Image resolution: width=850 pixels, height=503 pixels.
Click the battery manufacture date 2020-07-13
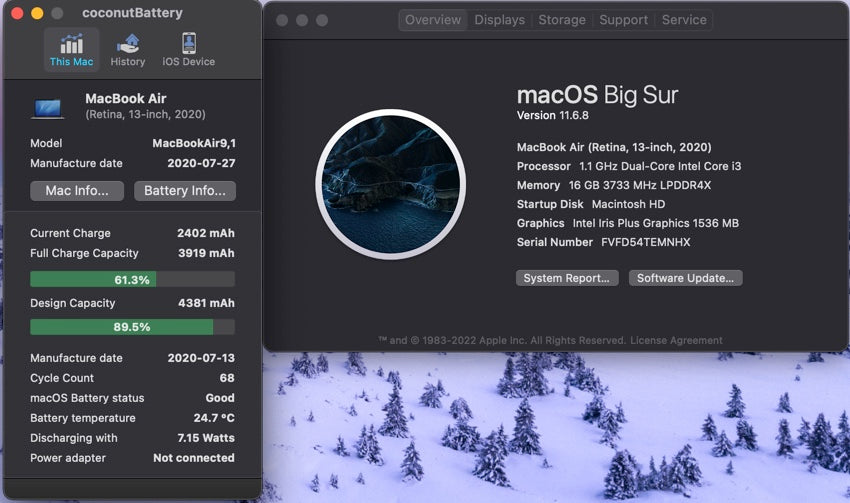pyautogui.click(x=201, y=358)
